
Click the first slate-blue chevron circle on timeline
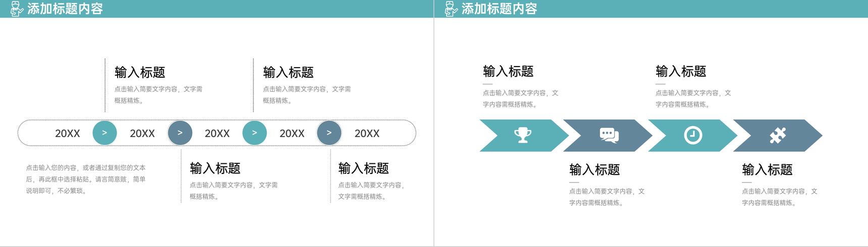click(x=180, y=133)
